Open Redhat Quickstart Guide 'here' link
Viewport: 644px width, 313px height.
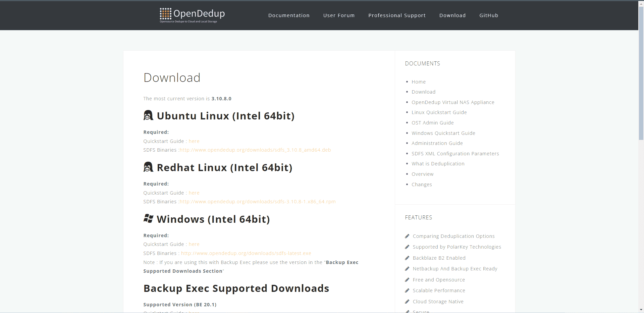pos(194,193)
